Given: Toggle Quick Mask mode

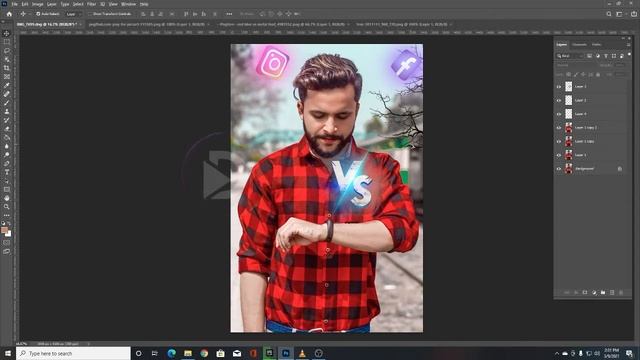Looking at the screenshot, I should pyautogui.click(x=7, y=242).
